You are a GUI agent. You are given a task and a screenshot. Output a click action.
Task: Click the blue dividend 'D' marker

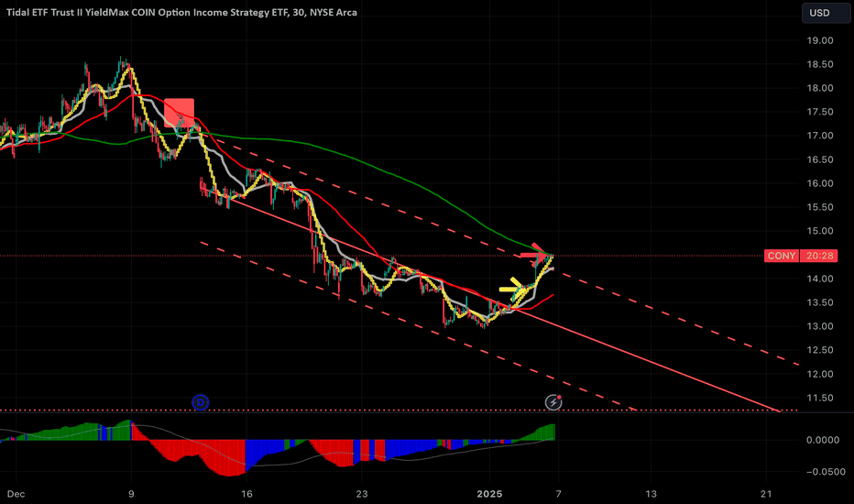[x=201, y=402]
